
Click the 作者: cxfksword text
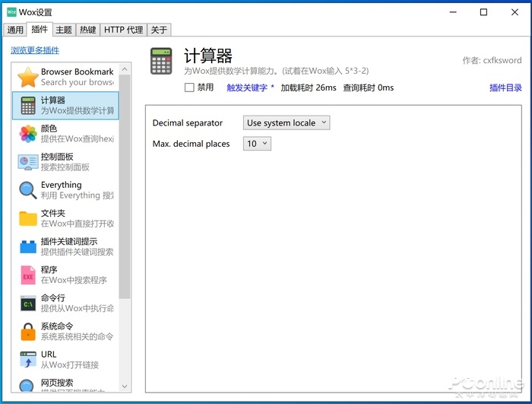click(x=492, y=60)
